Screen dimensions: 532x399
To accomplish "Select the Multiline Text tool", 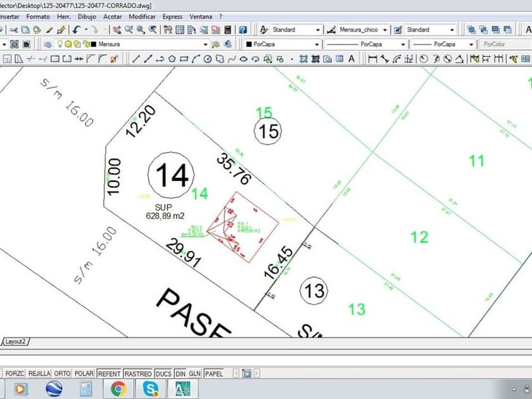I will (x=351, y=59).
